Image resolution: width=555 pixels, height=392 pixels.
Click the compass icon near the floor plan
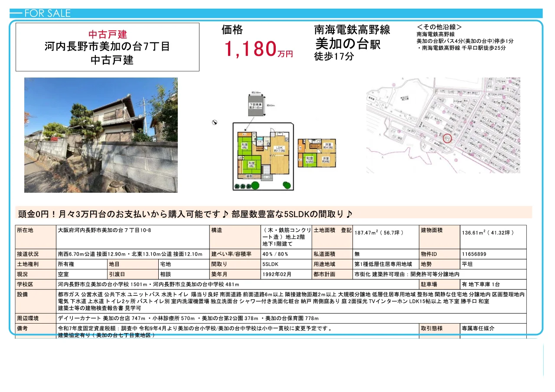pyautogui.click(x=214, y=123)
